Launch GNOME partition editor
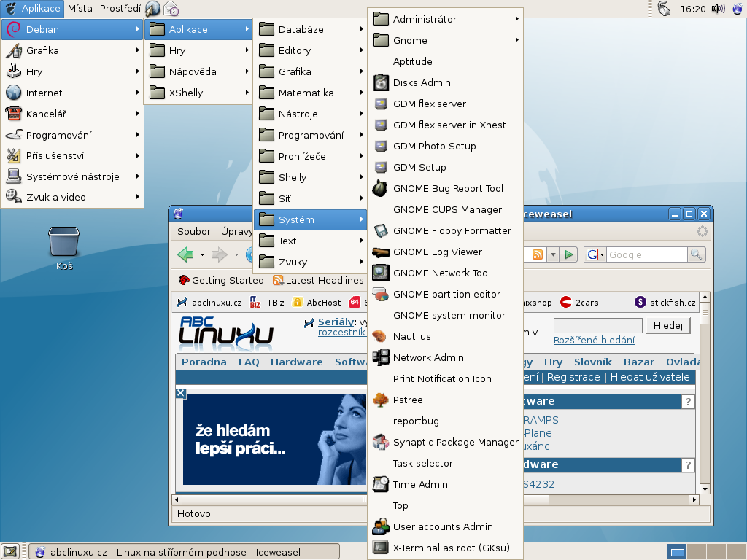This screenshot has height=560, width=747. pyautogui.click(x=445, y=295)
